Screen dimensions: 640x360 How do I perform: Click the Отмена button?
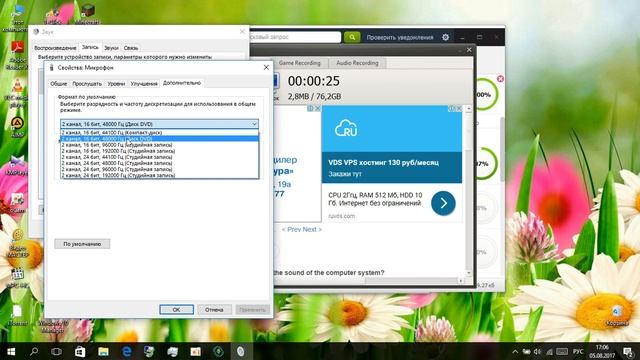point(214,309)
